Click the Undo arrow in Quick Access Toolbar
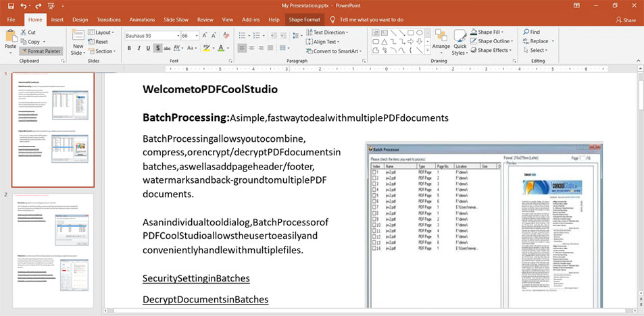The width and height of the screenshot is (644, 316). 23,6
